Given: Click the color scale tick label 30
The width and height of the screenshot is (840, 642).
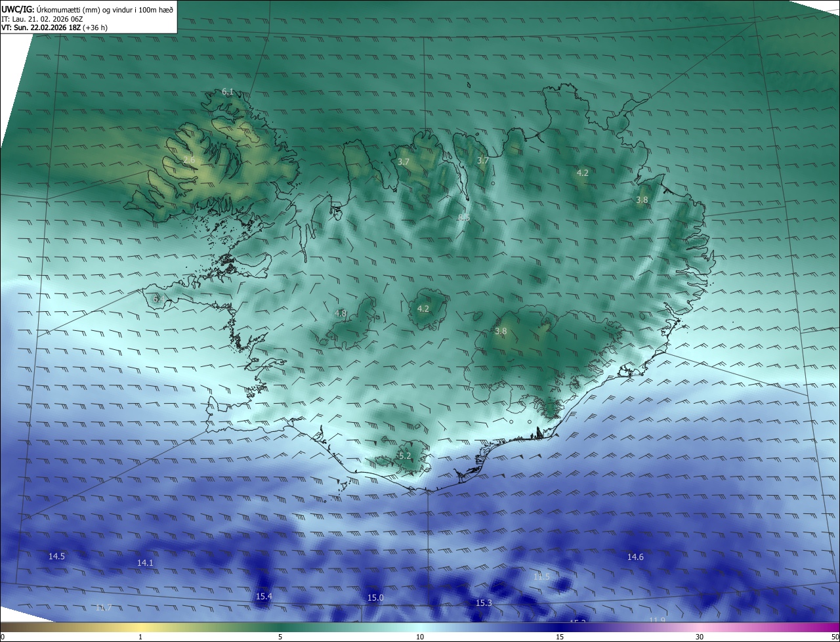Looking at the screenshot, I should [x=700, y=637].
